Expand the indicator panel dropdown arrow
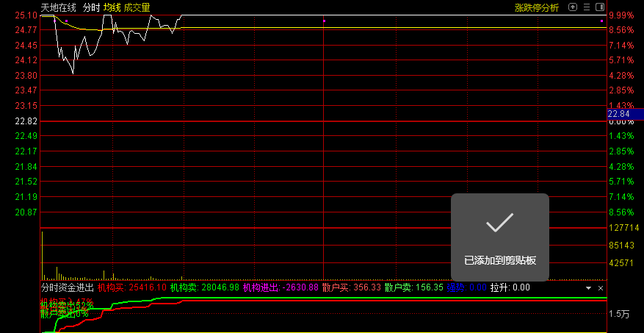The width and height of the screenshot is (644, 333). 588,288
